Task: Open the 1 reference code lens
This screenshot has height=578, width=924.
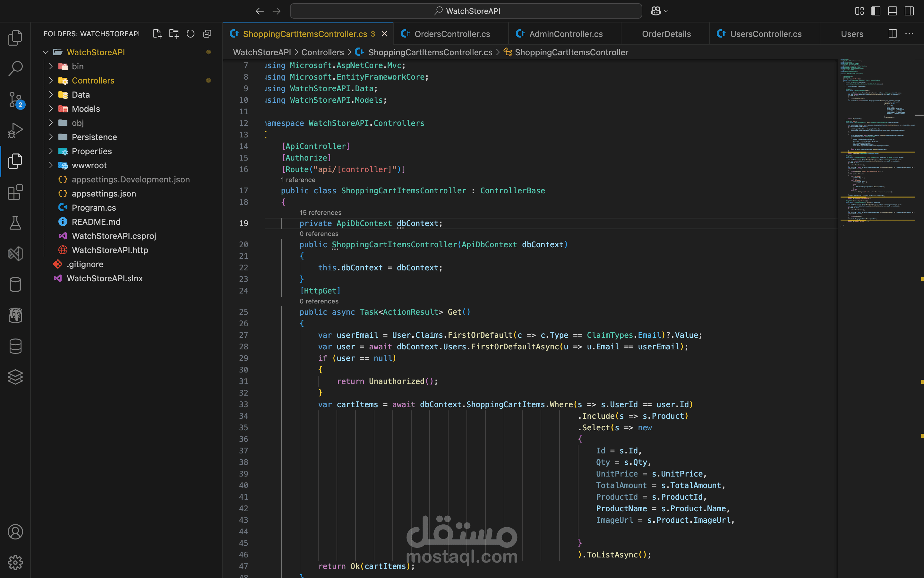Action: 298,180
